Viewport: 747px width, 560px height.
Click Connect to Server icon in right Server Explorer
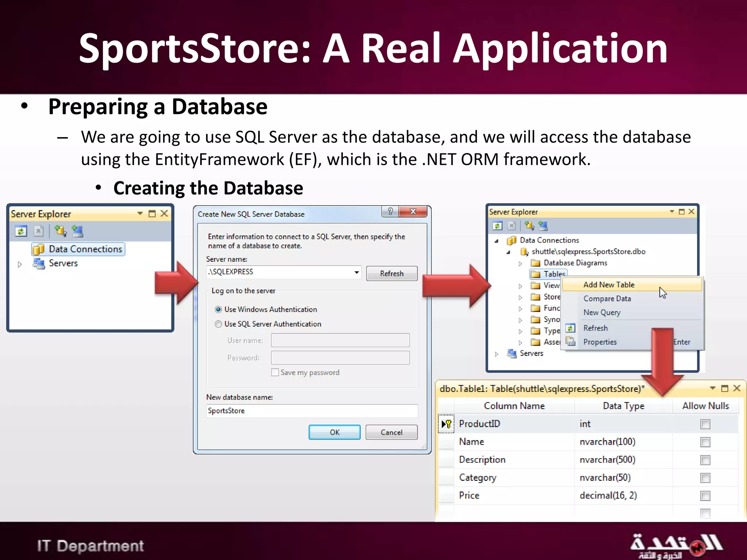543,226
